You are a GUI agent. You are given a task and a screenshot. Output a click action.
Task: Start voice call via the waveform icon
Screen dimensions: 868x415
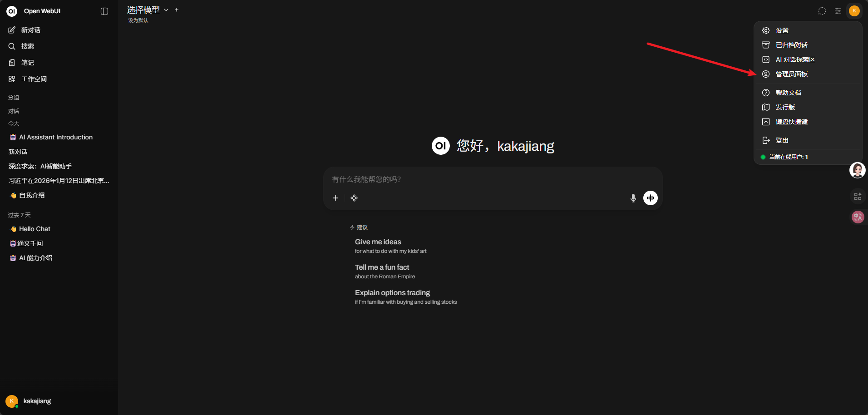(x=650, y=198)
